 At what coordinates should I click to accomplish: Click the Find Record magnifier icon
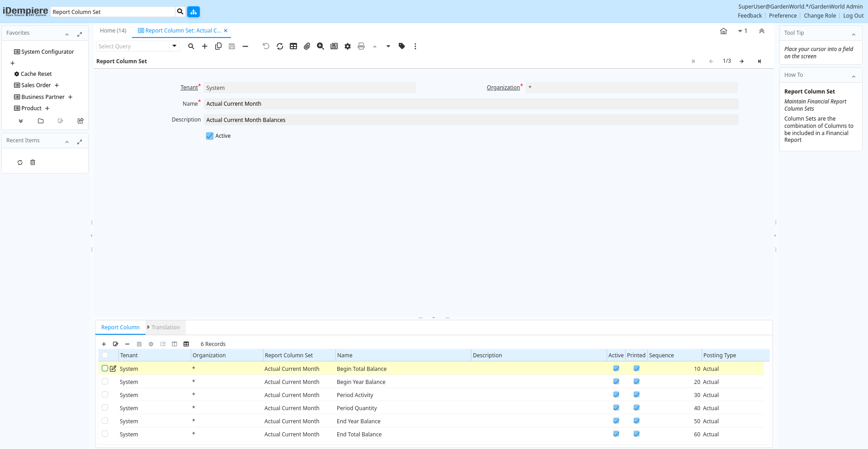[191, 46]
